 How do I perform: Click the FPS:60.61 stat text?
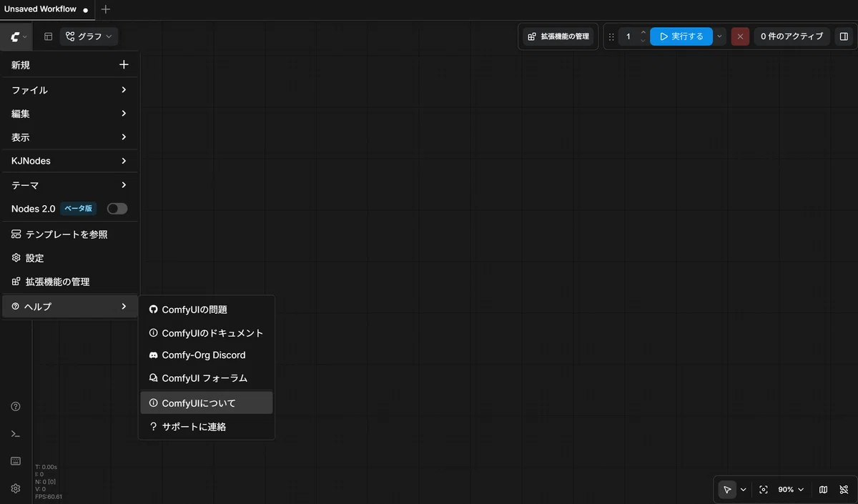[49, 497]
